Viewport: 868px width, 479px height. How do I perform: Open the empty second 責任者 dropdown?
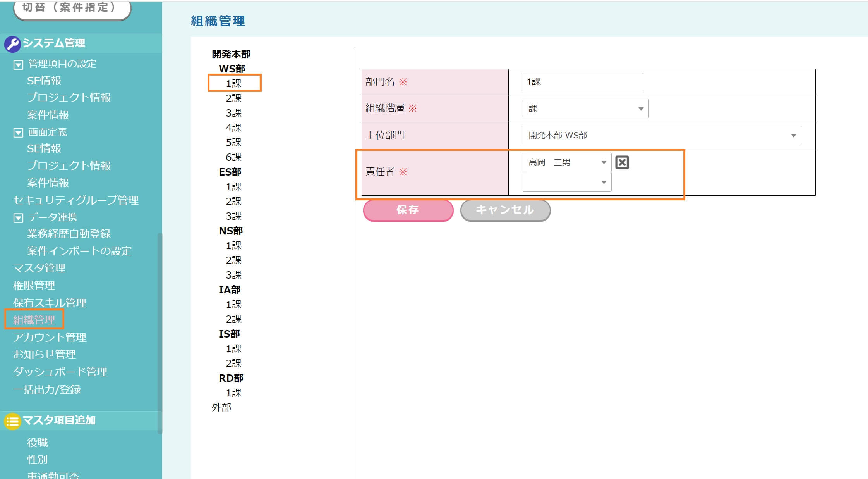tap(567, 182)
